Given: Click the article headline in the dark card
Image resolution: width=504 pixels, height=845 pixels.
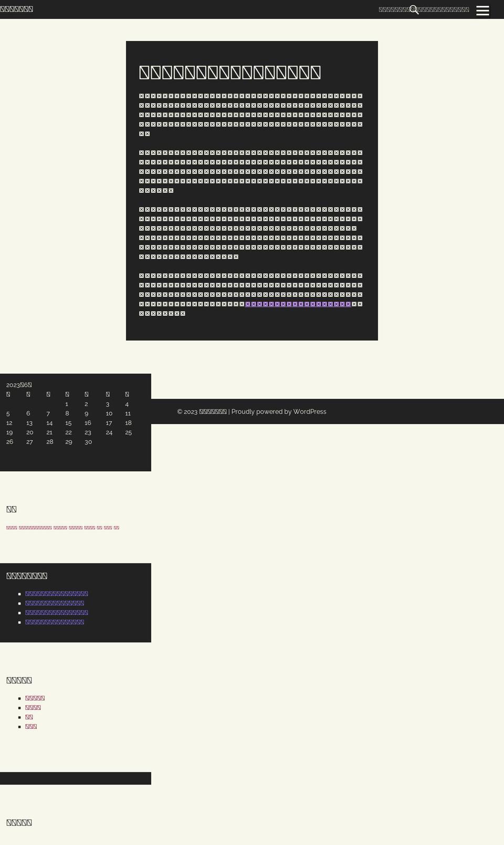Looking at the screenshot, I should pyautogui.click(x=229, y=72).
